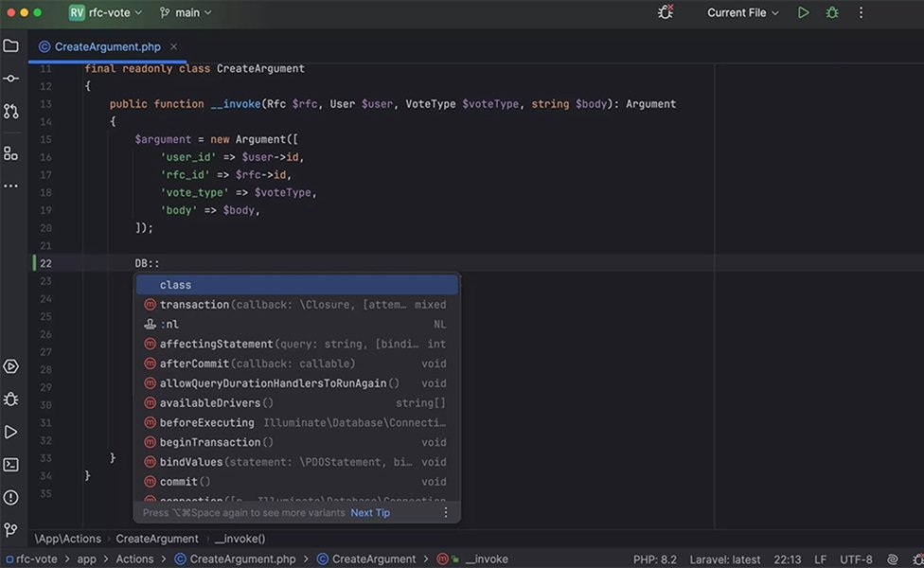Click __invoke method in navigation bar
Screen dimensions: 924x568
pos(472,559)
